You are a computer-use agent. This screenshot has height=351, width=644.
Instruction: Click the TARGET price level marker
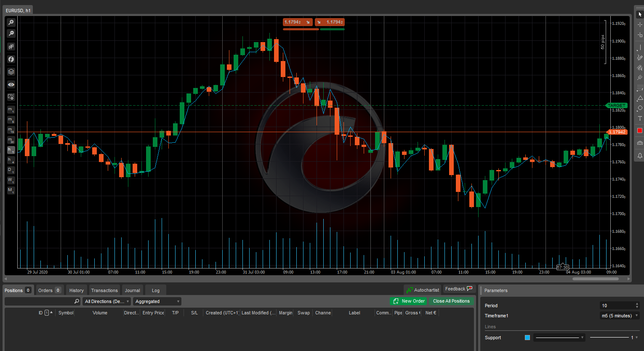pos(616,106)
